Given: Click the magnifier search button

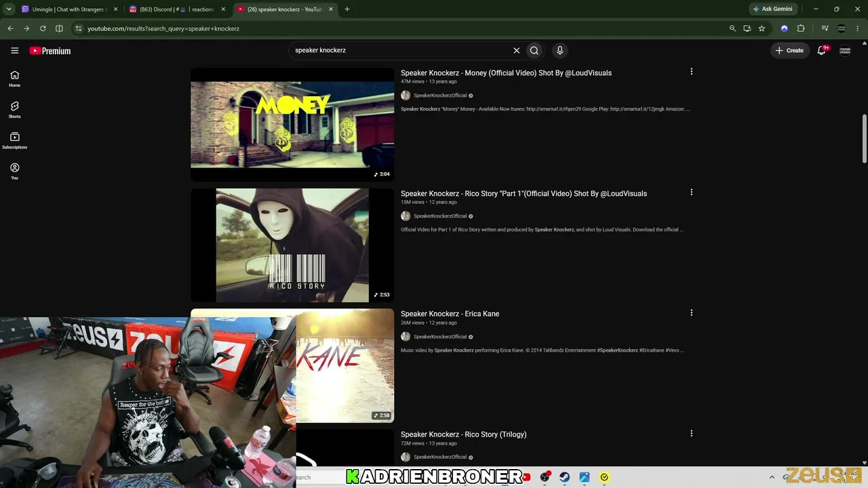Looking at the screenshot, I should click(x=534, y=50).
